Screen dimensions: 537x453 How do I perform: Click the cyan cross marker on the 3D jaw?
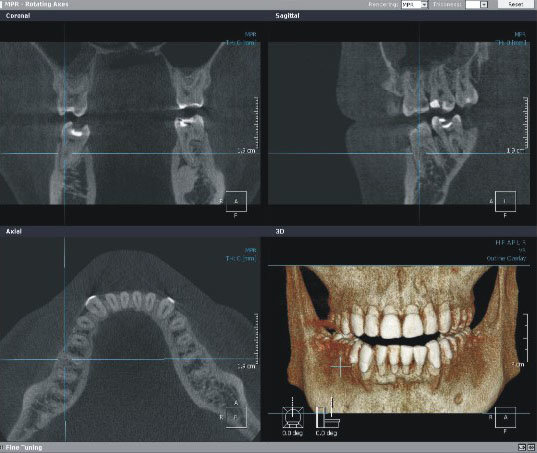coord(341,366)
